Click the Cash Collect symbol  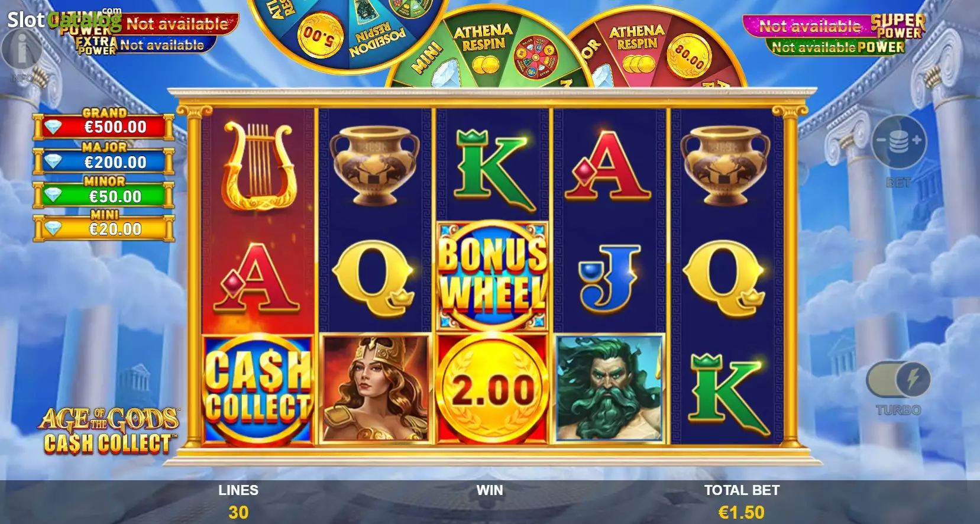pyautogui.click(x=258, y=390)
